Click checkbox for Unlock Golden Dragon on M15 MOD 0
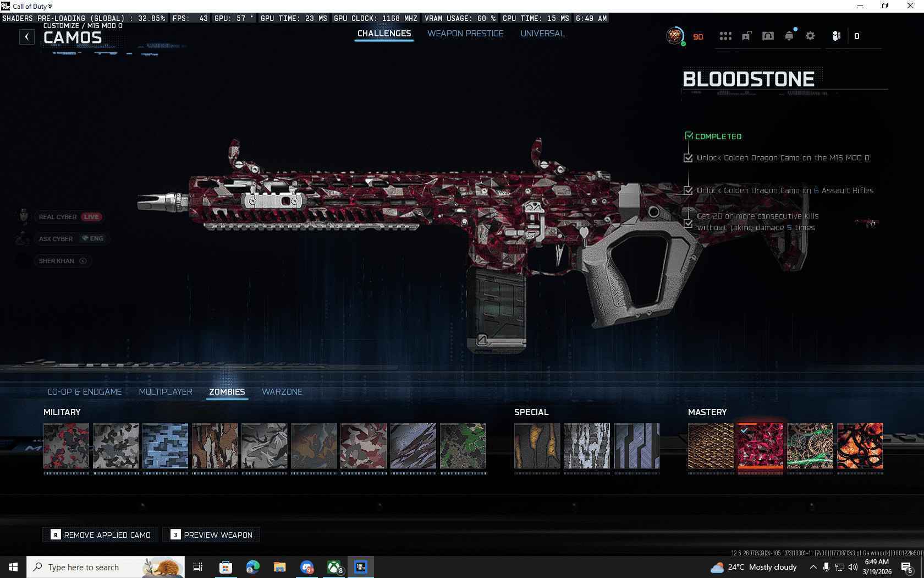 688,158
